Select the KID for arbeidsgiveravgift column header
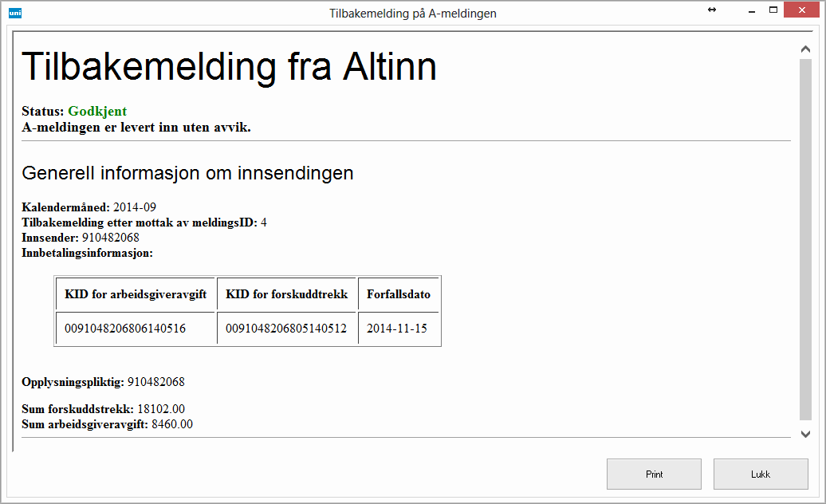The height and width of the screenshot is (504, 826). click(x=136, y=294)
